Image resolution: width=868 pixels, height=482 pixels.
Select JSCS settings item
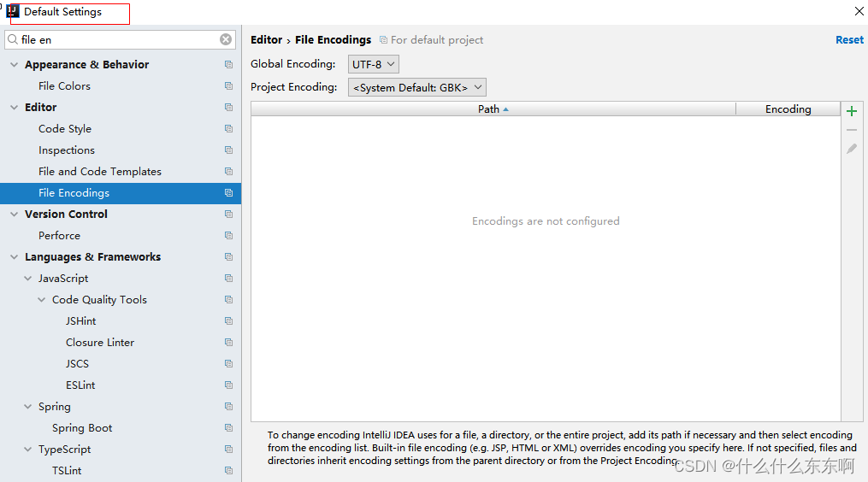point(77,363)
